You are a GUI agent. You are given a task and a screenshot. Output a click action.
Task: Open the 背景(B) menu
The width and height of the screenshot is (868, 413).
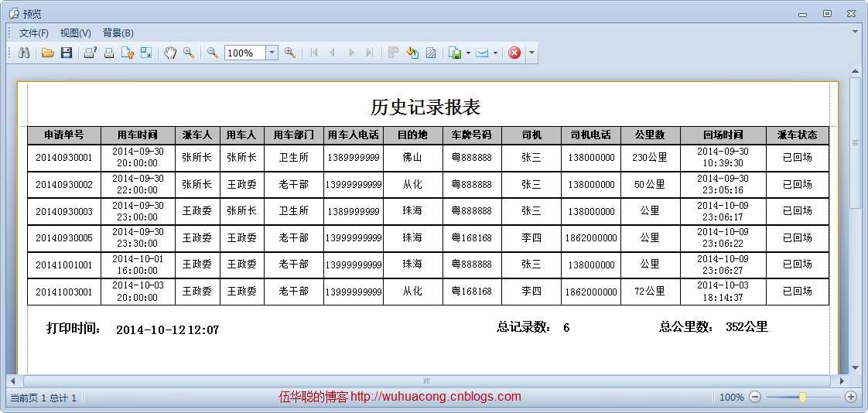118,32
